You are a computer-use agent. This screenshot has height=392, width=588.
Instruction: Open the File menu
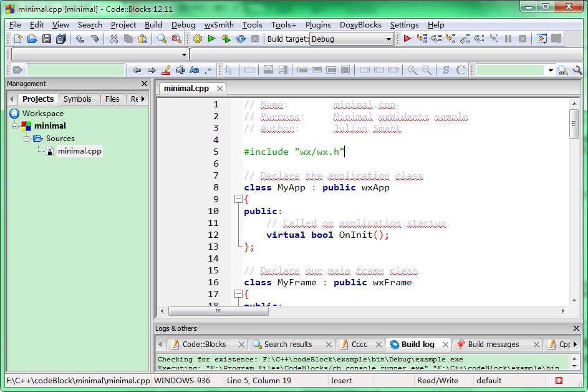click(15, 25)
